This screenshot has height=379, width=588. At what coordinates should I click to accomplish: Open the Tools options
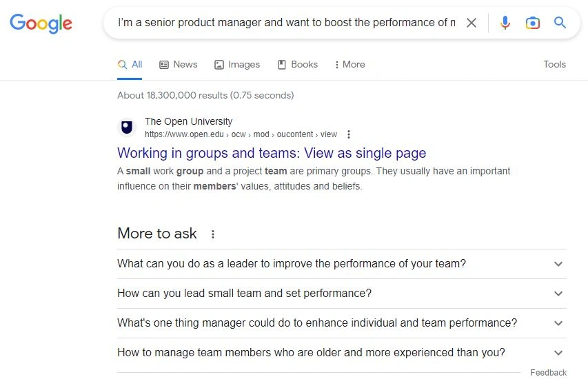point(554,65)
